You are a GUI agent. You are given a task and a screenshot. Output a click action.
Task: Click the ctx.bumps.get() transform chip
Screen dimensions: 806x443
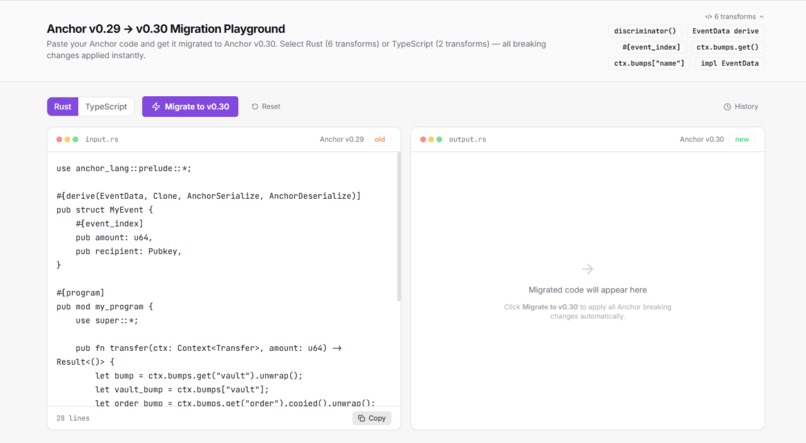click(x=727, y=47)
